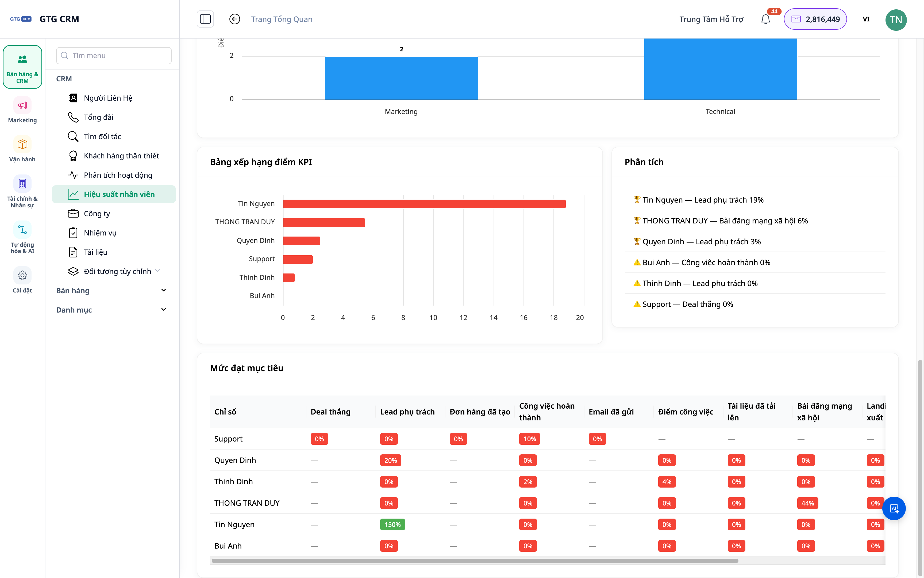The height and width of the screenshot is (578, 924).
Task: Open Tìm đối tác menu item
Action: point(114,136)
